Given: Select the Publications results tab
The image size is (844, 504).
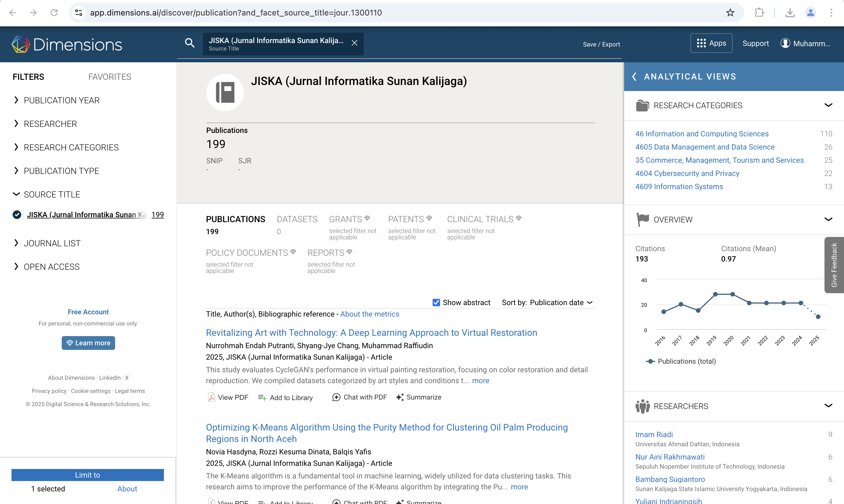Looking at the screenshot, I should coord(236,225).
